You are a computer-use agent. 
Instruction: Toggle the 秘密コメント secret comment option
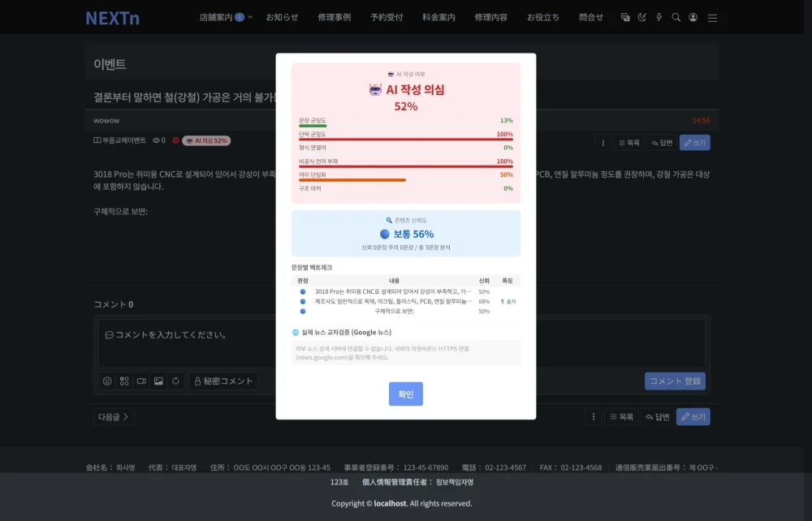point(223,381)
